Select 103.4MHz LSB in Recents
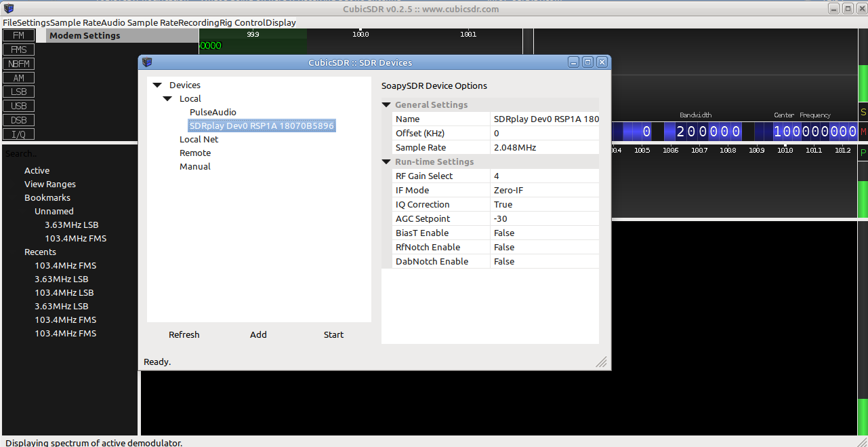The image size is (868, 447). [64, 292]
